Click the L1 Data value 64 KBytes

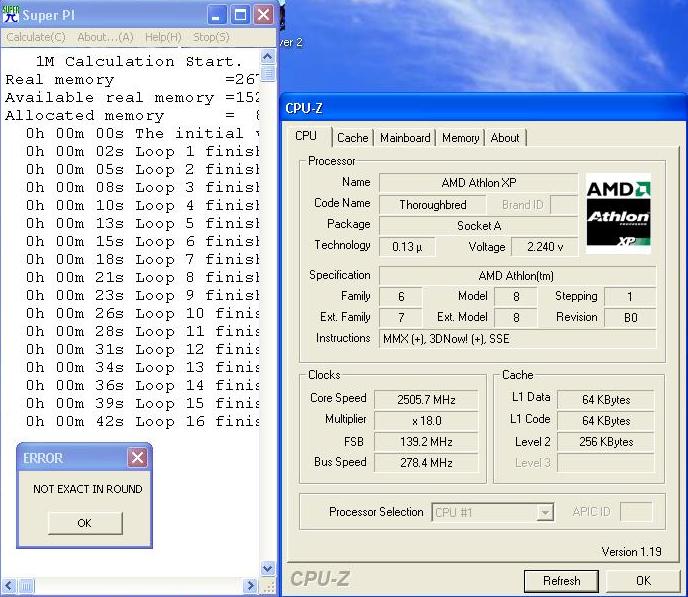(x=606, y=400)
